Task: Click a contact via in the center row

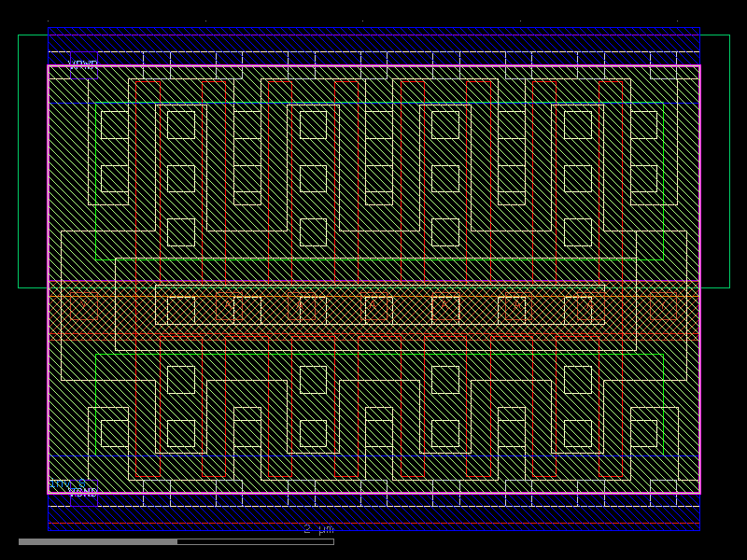Action: (373, 306)
